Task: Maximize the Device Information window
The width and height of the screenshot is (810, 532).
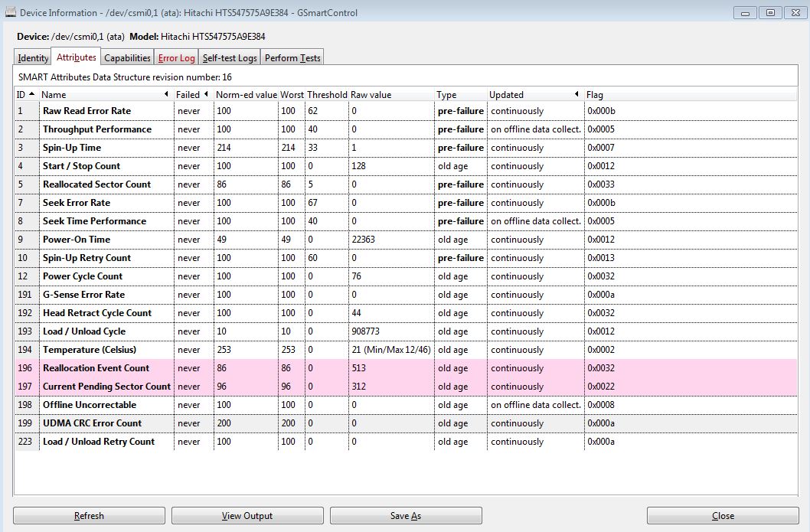Action: [770, 12]
